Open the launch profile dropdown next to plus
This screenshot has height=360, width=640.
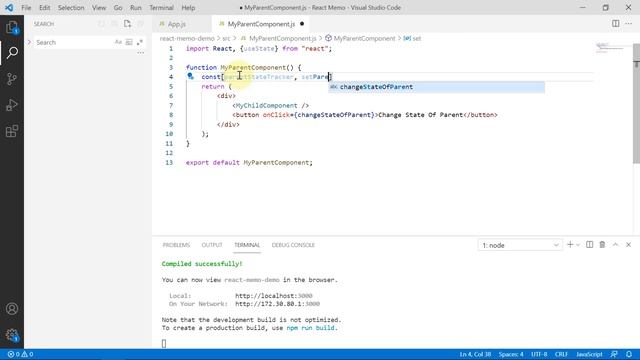pos(578,245)
